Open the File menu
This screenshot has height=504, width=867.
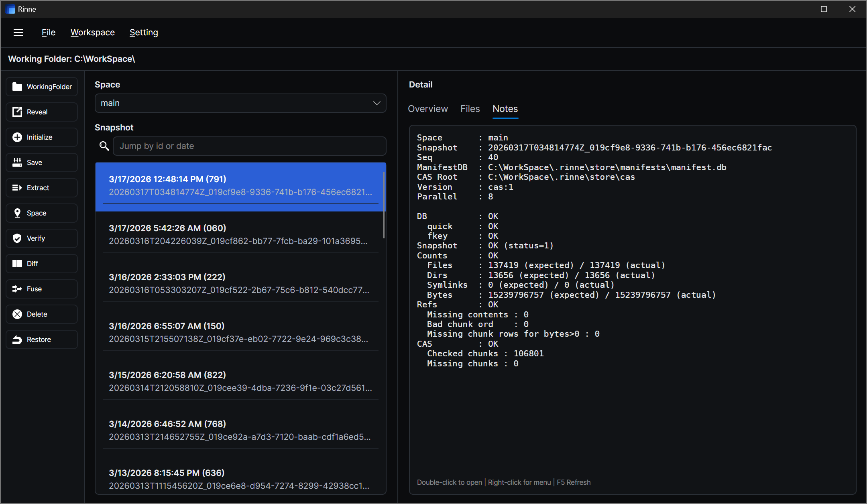[x=48, y=33]
